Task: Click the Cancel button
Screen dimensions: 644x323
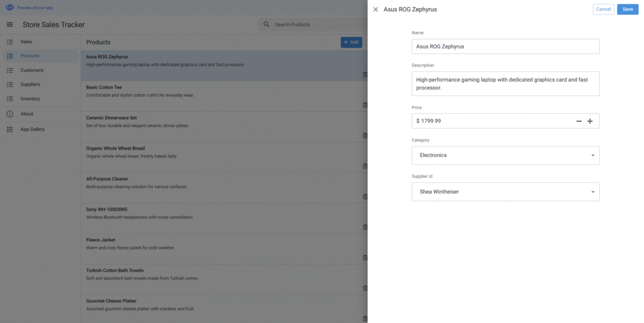Action: click(603, 9)
